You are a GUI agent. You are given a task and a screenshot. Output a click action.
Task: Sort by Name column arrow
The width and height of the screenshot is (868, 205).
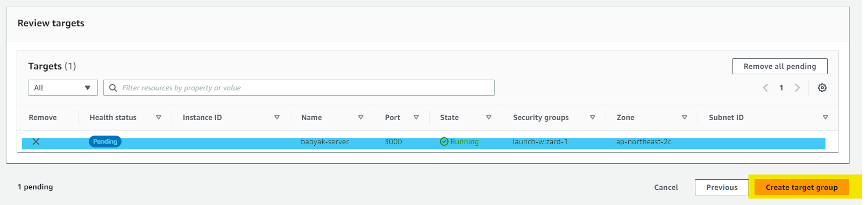361,117
